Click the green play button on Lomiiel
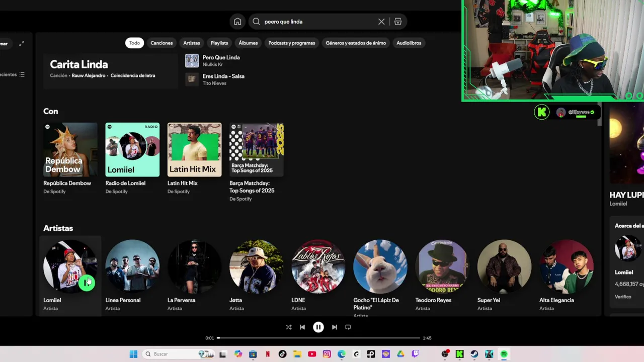The width and height of the screenshot is (644, 362). coord(87,283)
